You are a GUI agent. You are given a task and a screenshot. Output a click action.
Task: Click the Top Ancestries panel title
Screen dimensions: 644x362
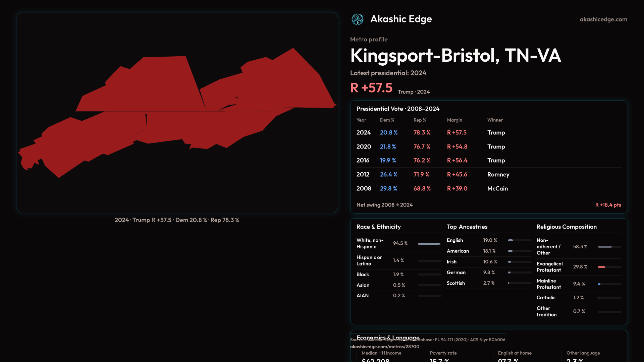coord(467,227)
